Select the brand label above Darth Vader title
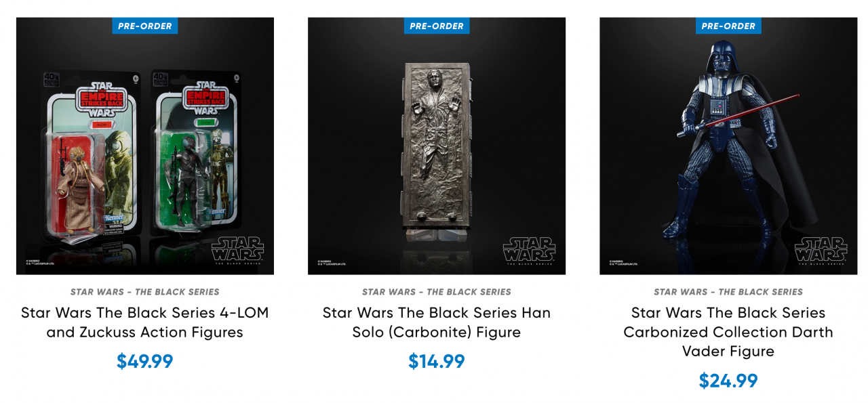Viewport: 868px width, 403px height. click(x=728, y=292)
